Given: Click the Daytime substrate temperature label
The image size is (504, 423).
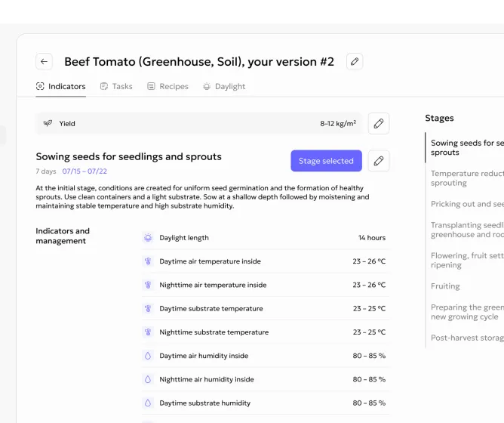Looking at the screenshot, I should tap(211, 308).
